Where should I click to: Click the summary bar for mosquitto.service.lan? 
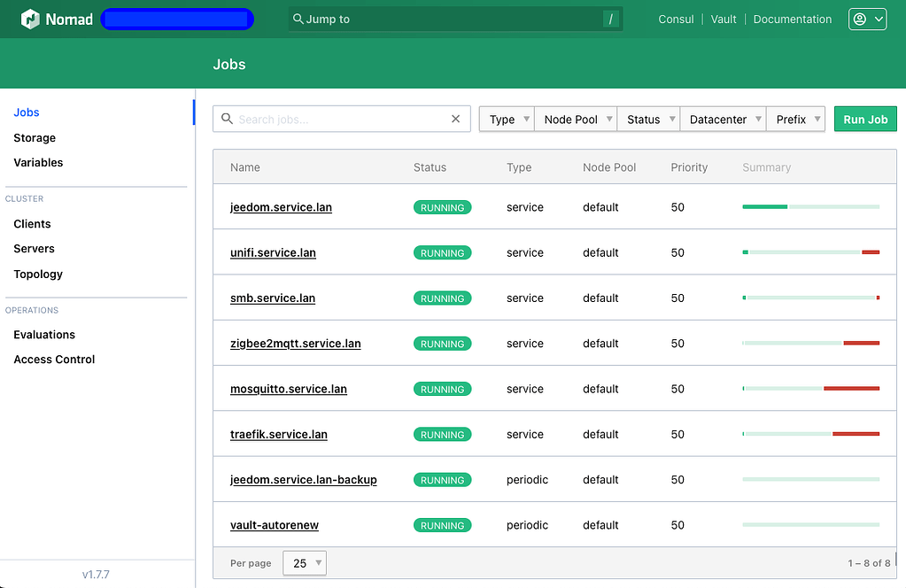tap(809, 388)
